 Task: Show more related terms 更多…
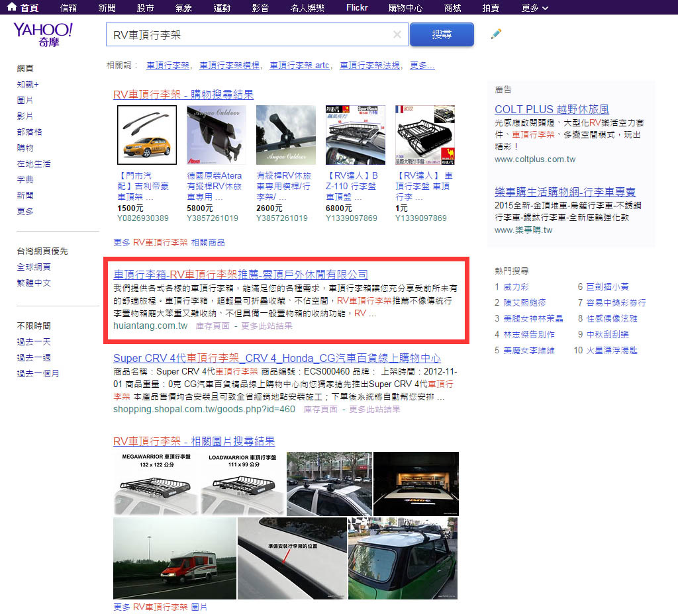point(422,66)
